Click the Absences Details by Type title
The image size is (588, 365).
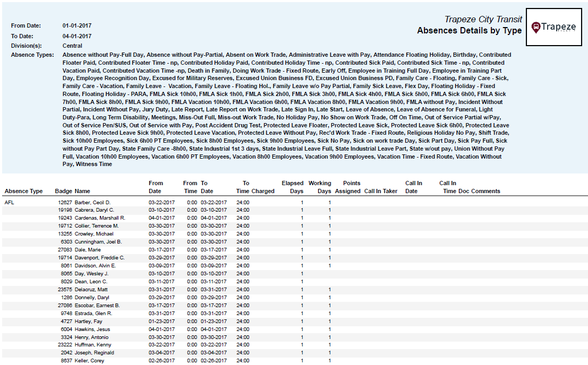click(469, 31)
